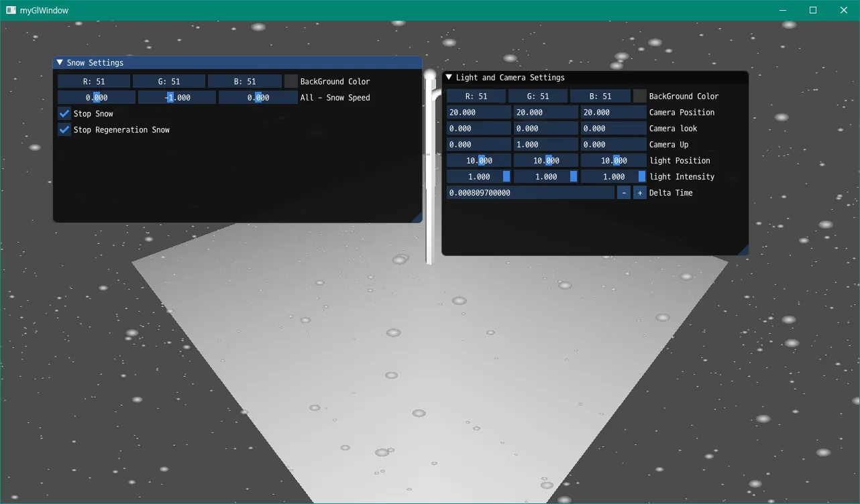Increase Delta Time with plus button

[x=640, y=192]
